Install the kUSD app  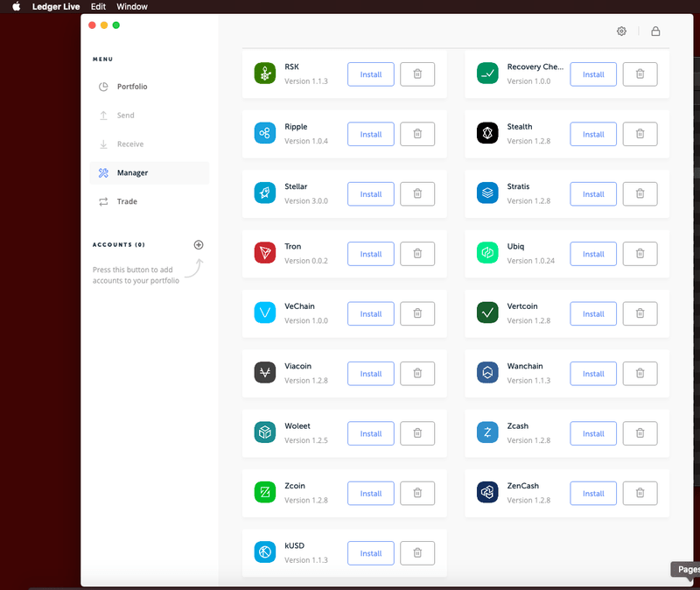point(371,552)
